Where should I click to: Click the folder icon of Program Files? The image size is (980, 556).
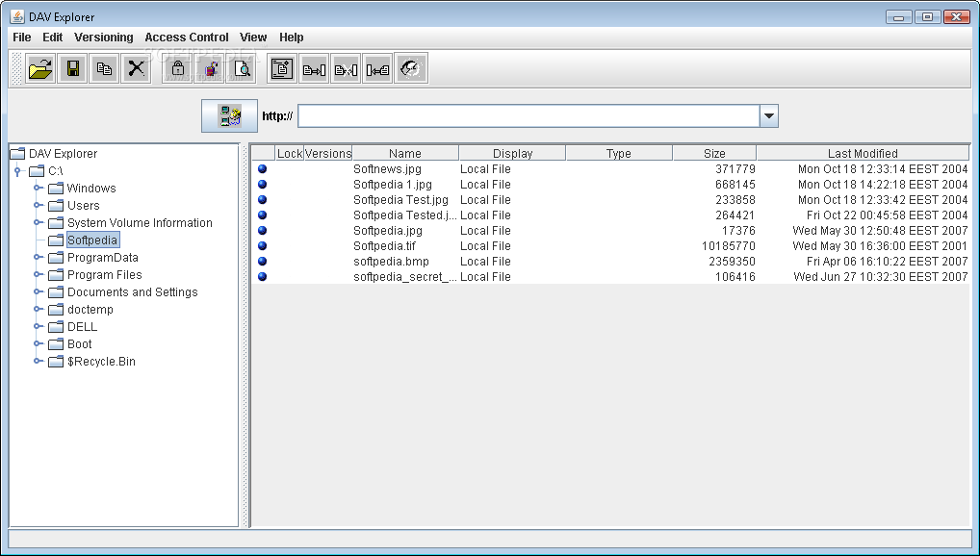(x=56, y=274)
